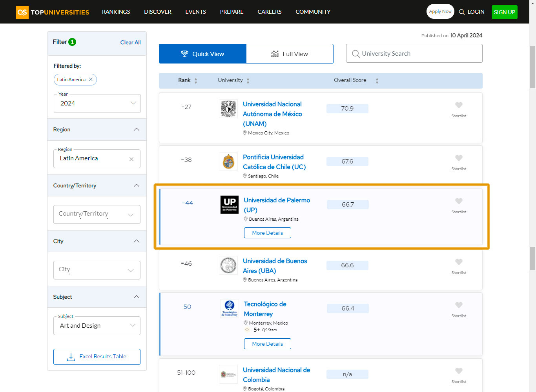Click the University Search input field
The image size is (536, 392).
tap(414, 53)
